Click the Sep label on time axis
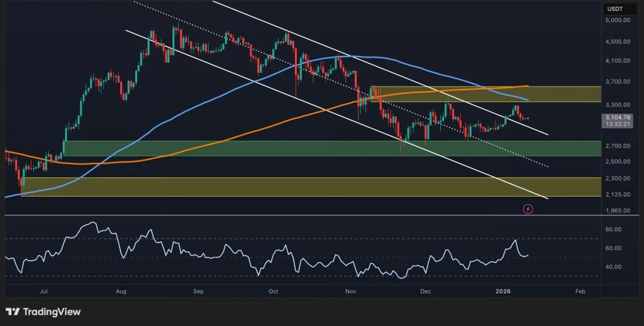 (x=198, y=291)
